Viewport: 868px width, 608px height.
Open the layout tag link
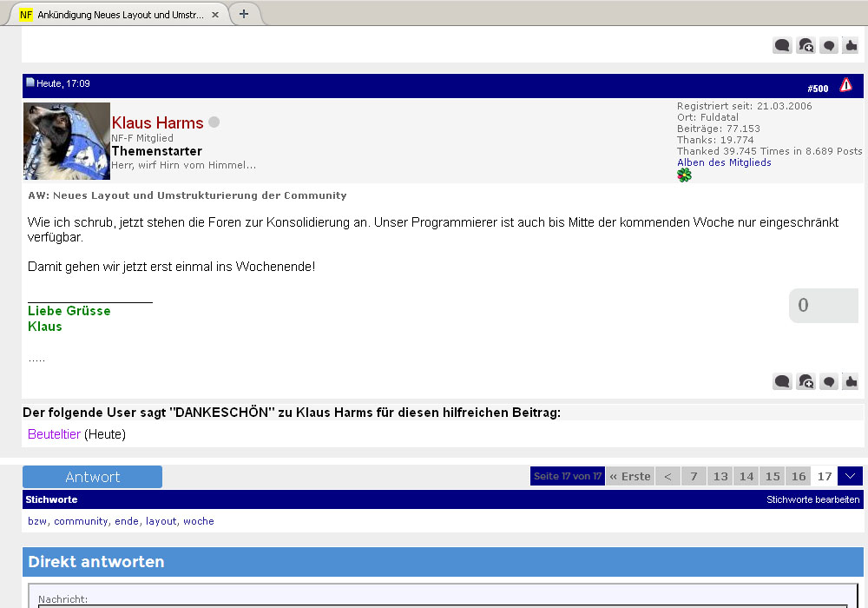[x=161, y=521]
